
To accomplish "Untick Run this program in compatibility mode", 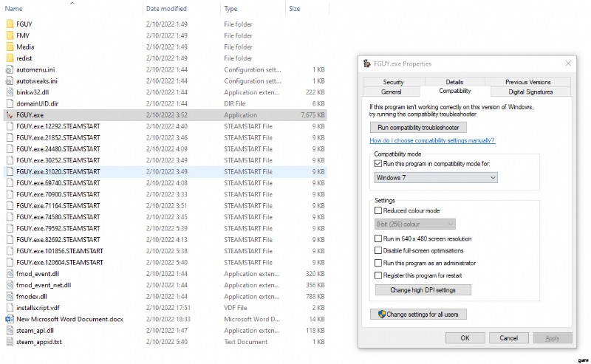I will tap(378, 163).
